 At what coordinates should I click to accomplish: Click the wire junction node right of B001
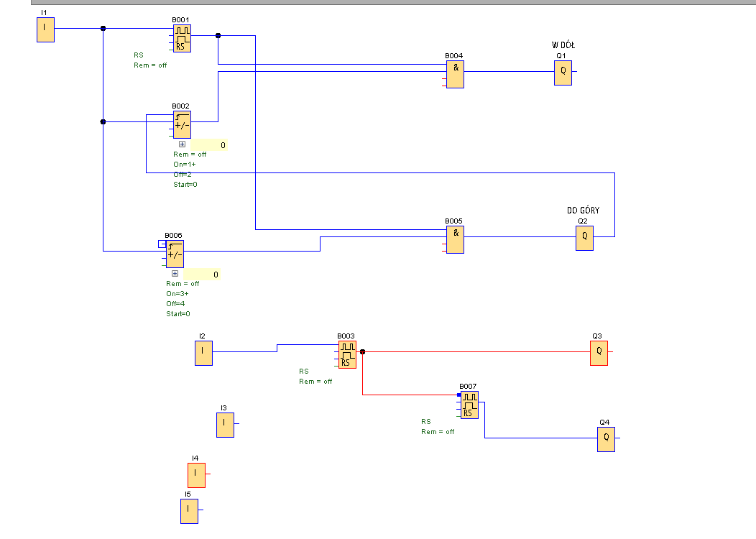[218, 36]
